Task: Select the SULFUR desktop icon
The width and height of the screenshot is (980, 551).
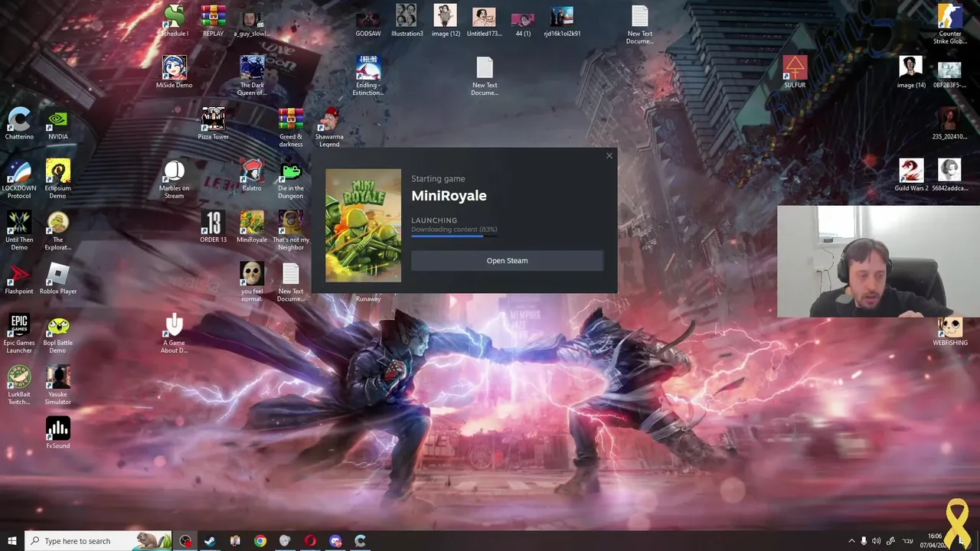Action: pos(795,72)
